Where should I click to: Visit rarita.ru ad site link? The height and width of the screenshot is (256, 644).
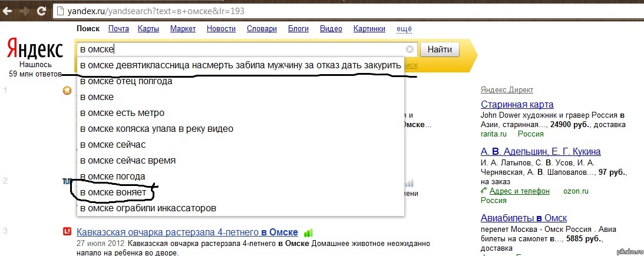(x=493, y=134)
